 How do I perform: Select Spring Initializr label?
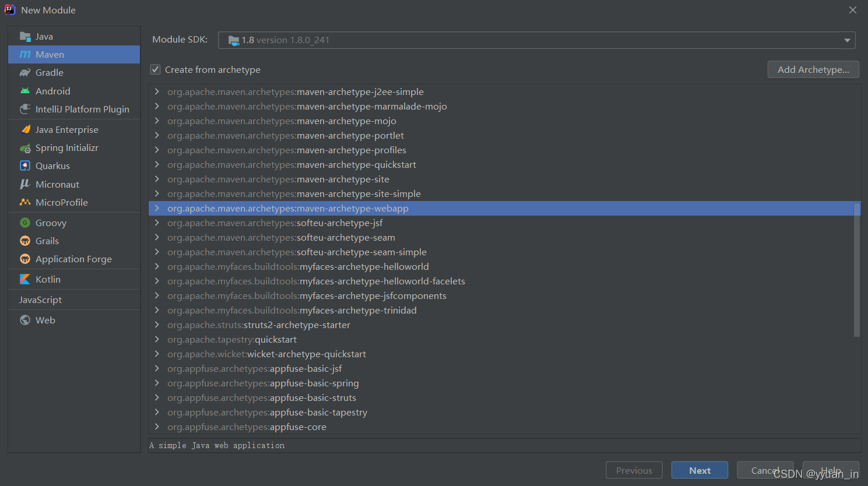67,148
